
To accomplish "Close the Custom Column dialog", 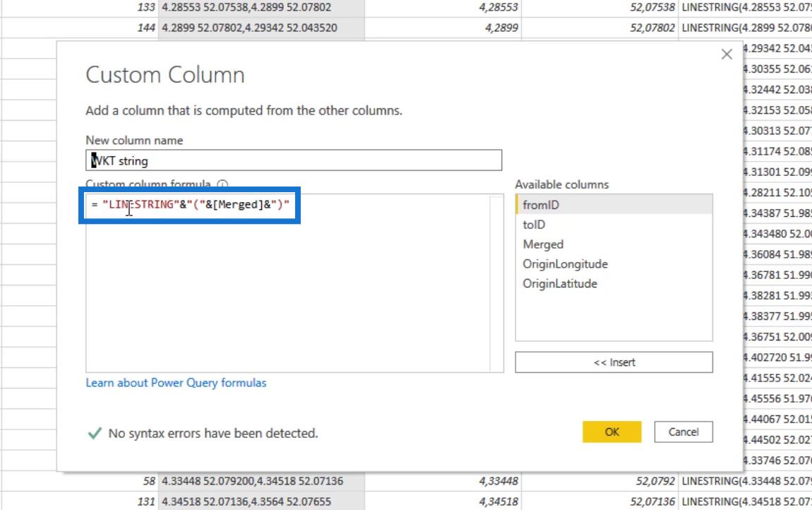I will click(727, 54).
